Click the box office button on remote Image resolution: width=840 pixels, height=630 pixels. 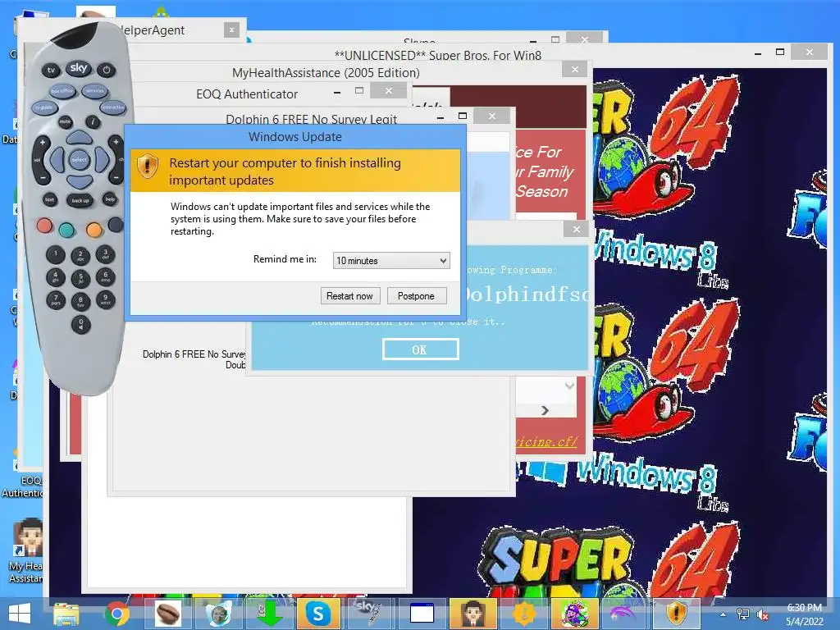tap(62, 92)
